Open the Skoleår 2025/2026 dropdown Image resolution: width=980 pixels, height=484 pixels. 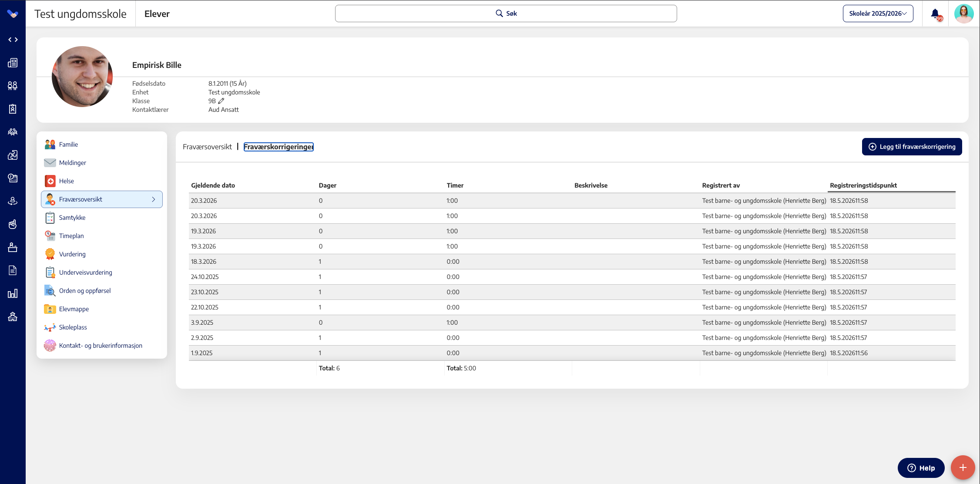point(878,13)
